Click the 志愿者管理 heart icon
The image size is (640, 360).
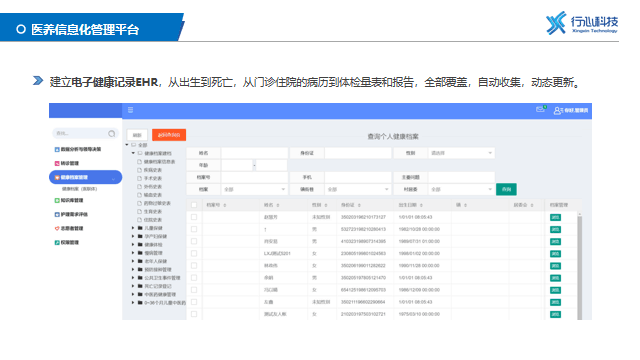[x=57, y=229]
